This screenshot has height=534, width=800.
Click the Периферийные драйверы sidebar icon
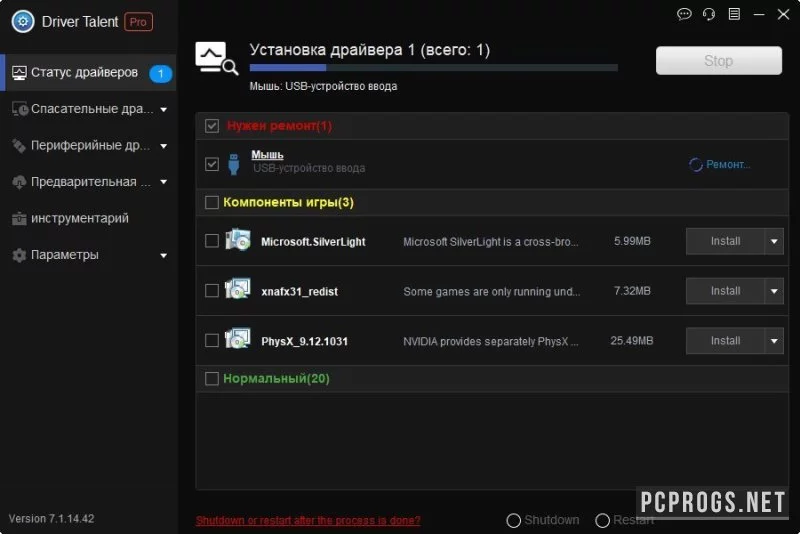pos(19,146)
